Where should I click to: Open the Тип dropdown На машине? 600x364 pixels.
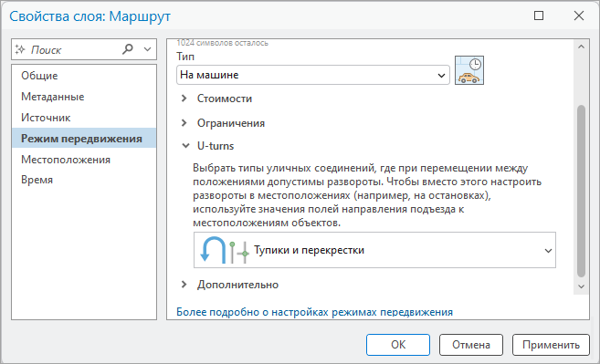tap(312, 75)
